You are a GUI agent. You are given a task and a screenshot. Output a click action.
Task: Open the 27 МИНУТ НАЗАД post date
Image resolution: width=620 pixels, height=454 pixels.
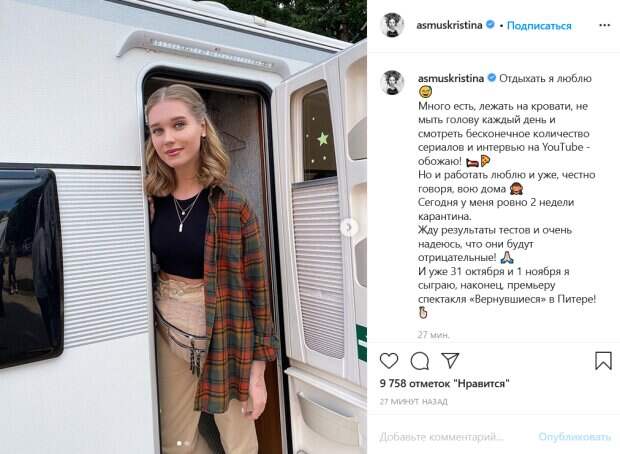(413, 402)
